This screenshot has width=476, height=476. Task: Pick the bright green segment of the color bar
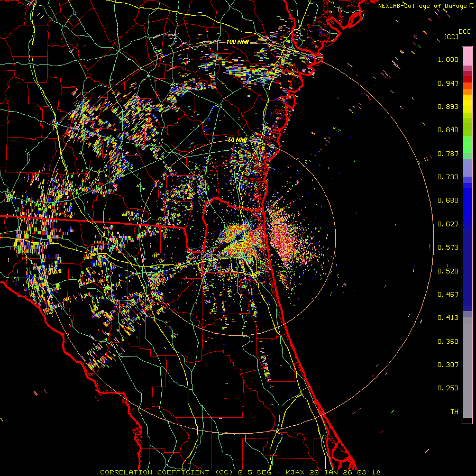point(467,144)
